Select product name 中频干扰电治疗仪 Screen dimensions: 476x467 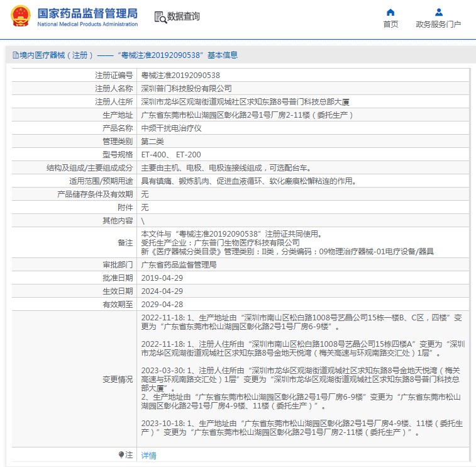[x=171, y=128]
